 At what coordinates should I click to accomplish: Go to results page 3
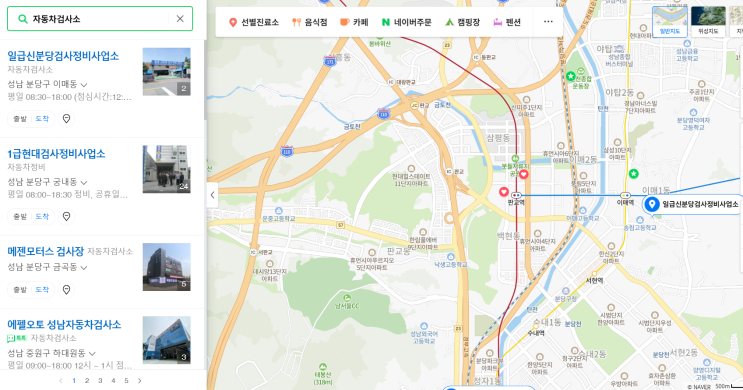pos(100,381)
